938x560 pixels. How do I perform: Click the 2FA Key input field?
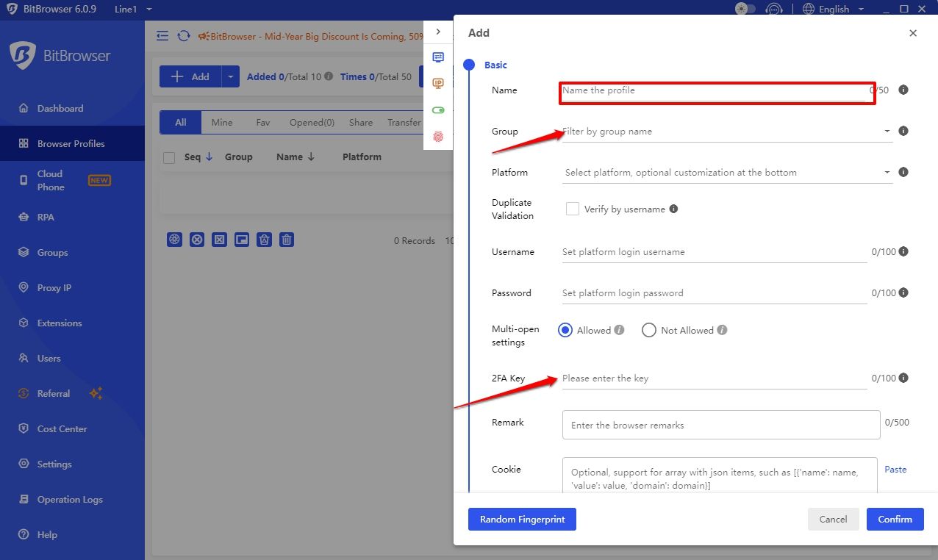click(714, 378)
